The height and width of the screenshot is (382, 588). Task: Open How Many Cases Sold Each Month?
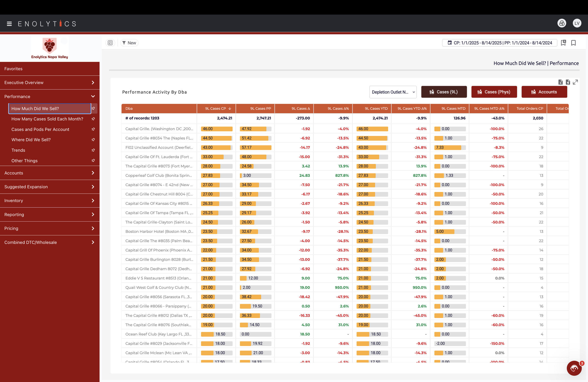(x=47, y=119)
